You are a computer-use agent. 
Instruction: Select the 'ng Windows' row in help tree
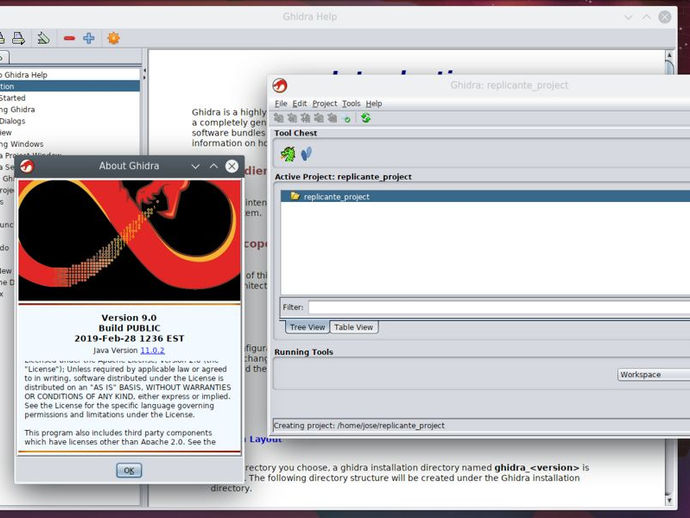70,144
